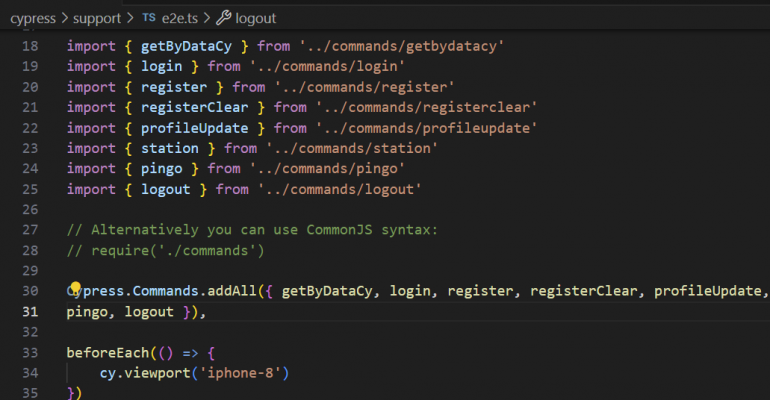
Task: Click line number 18 in the gutter
Action: (30, 46)
